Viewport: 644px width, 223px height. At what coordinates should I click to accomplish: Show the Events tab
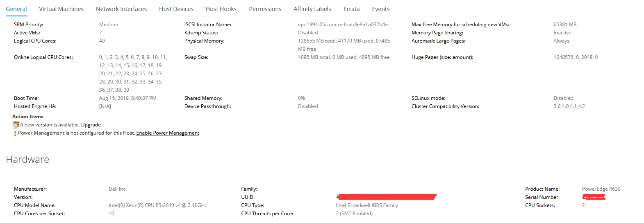click(x=381, y=9)
